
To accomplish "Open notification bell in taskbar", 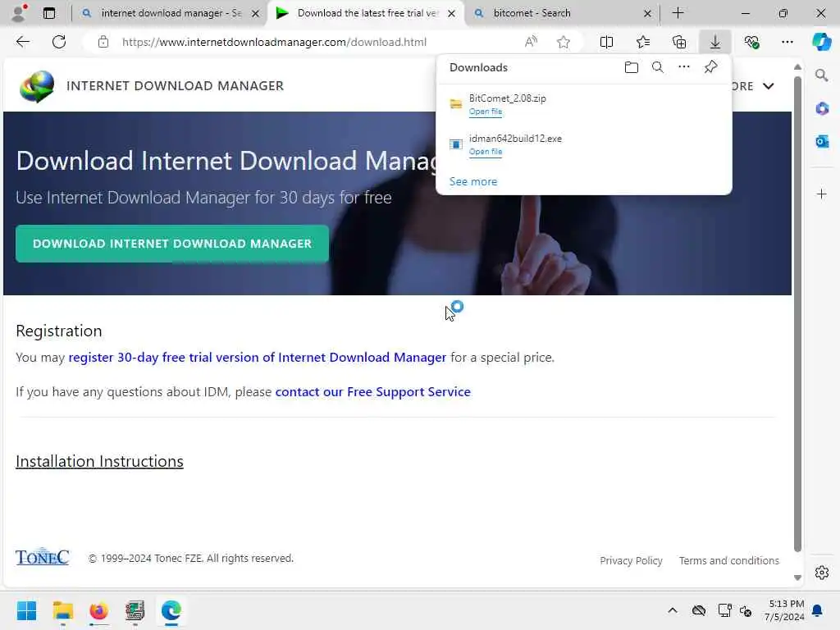I will [818, 610].
